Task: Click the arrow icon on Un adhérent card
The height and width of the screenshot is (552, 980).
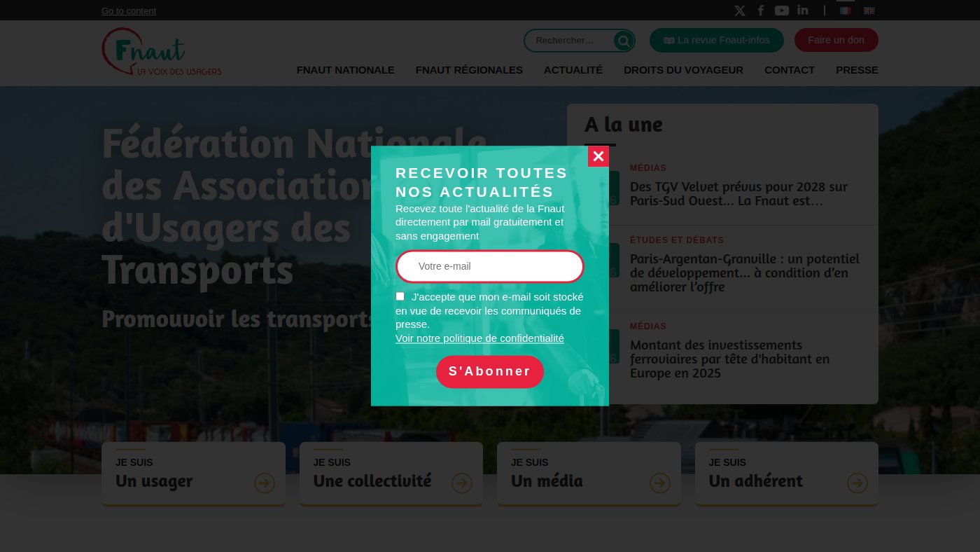Action: 857,483
